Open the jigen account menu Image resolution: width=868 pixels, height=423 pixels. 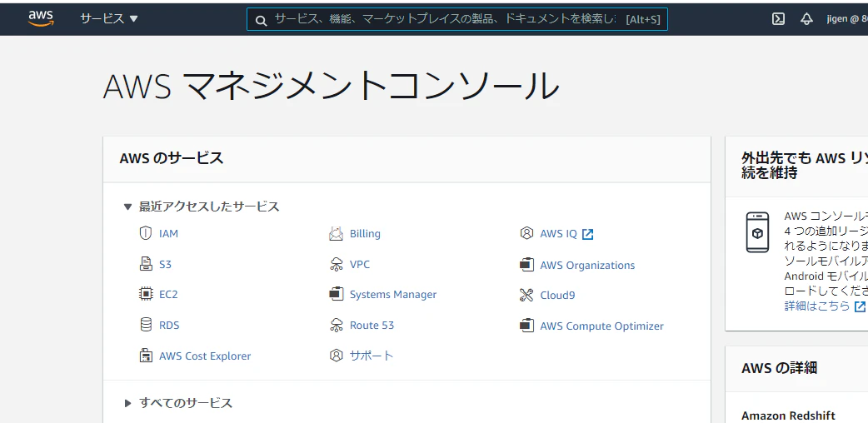[x=846, y=19]
